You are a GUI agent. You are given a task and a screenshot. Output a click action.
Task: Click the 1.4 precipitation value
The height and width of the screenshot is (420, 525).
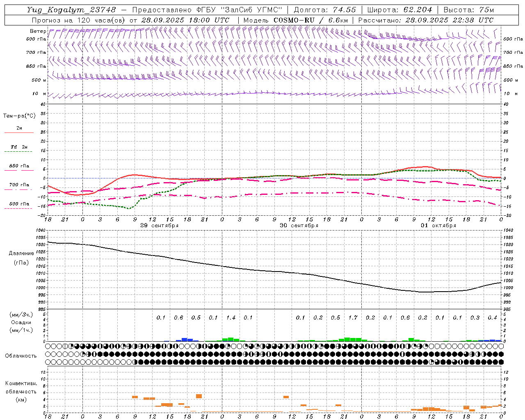231,318
